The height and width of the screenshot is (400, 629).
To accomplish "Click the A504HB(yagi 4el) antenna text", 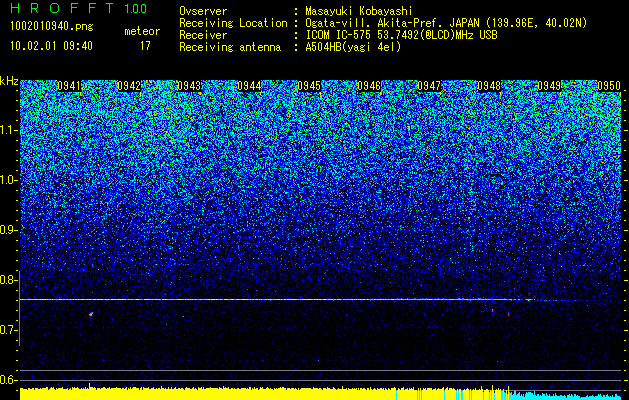I will click(353, 47).
